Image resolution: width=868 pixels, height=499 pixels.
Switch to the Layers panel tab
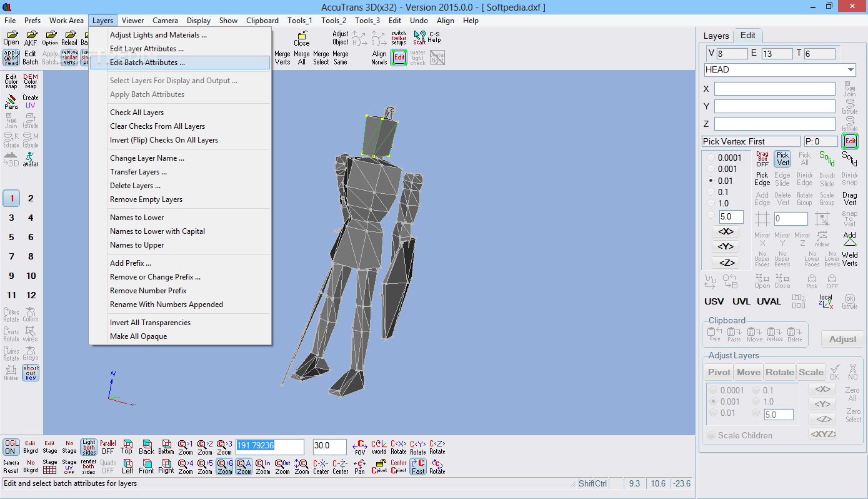pos(716,36)
